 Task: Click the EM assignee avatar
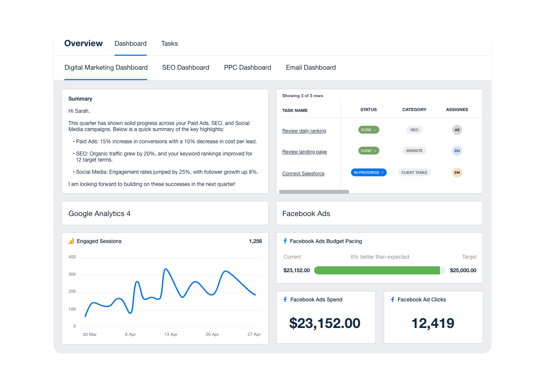pyautogui.click(x=457, y=172)
